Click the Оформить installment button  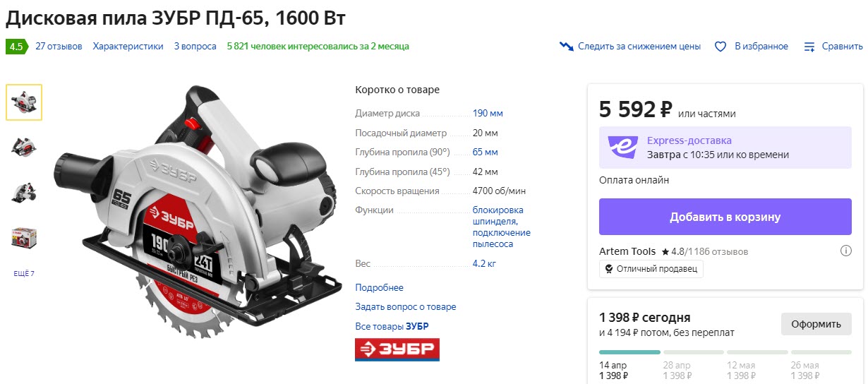[x=816, y=324]
